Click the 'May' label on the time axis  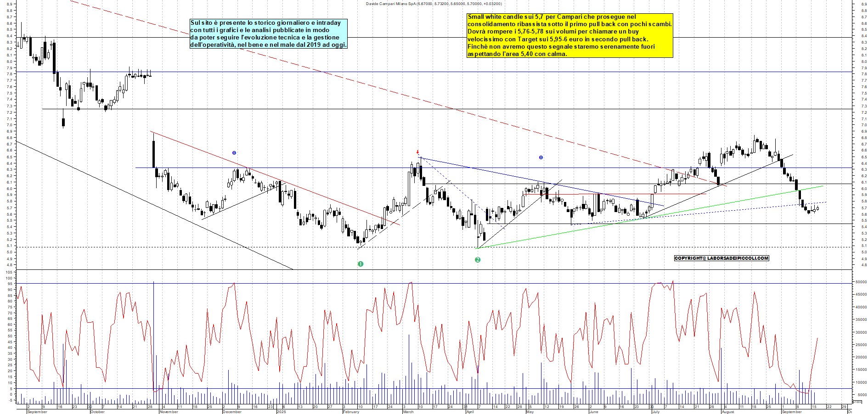[x=530, y=412]
